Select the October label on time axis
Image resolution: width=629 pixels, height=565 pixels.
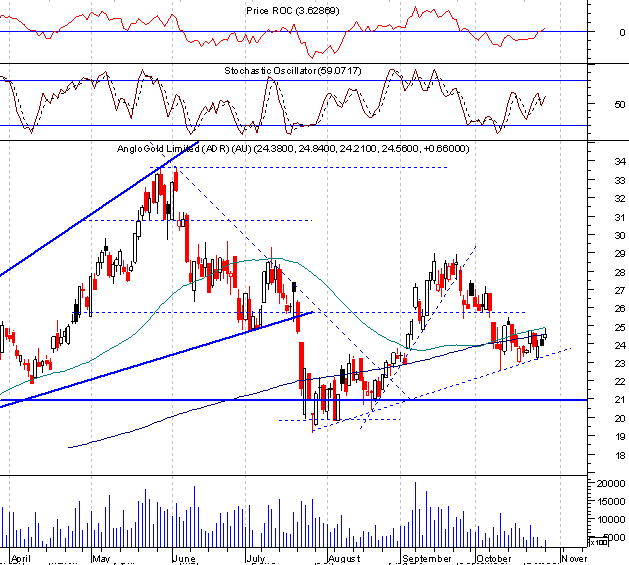coord(494,559)
